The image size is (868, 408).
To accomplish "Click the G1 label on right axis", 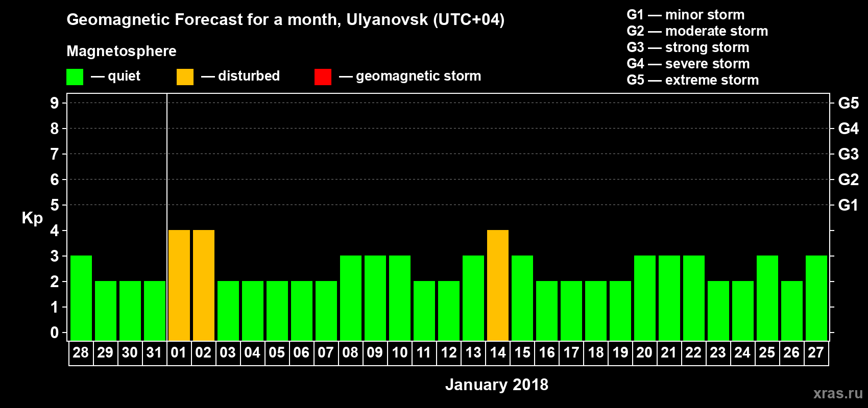I will (849, 205).
